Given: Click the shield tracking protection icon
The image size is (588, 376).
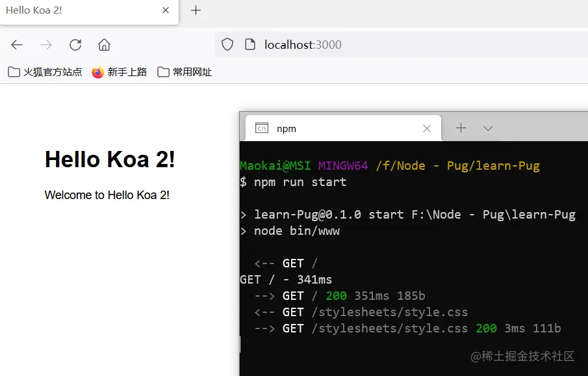Looking at the screenshot, I should tap(227, 44).
